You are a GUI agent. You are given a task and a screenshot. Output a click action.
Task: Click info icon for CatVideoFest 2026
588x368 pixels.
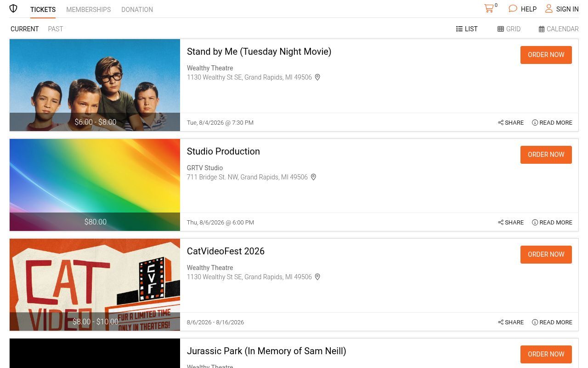click(535, 322)
